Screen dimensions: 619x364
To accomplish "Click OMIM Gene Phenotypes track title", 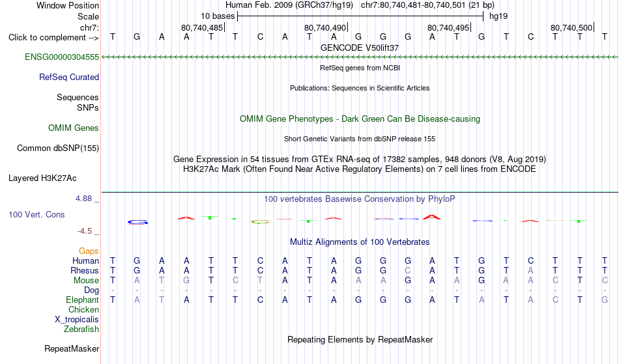I will coord(360,119).
